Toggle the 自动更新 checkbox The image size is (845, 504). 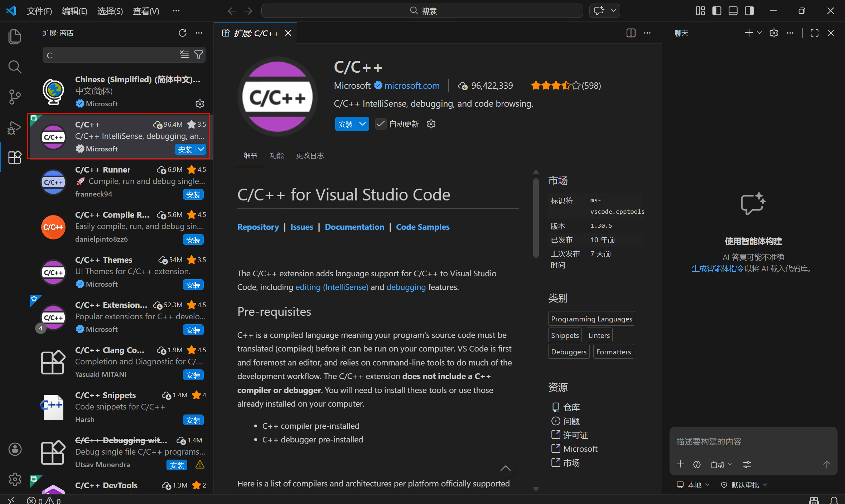click(x=381, y=124)
